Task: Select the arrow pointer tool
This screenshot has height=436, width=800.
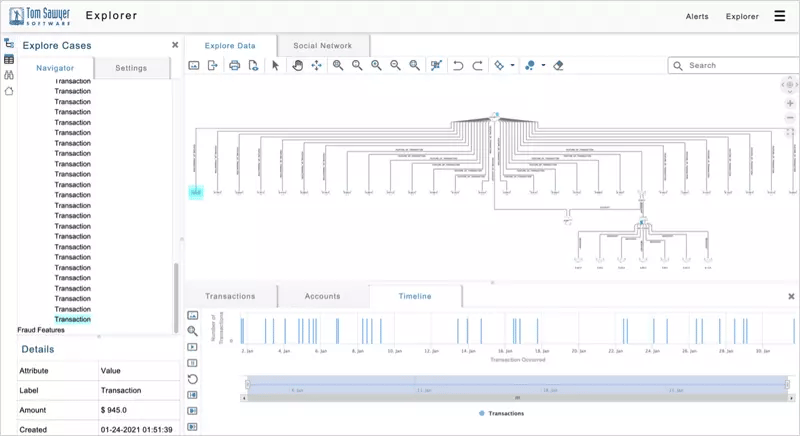Action: [x=276, y=65]
